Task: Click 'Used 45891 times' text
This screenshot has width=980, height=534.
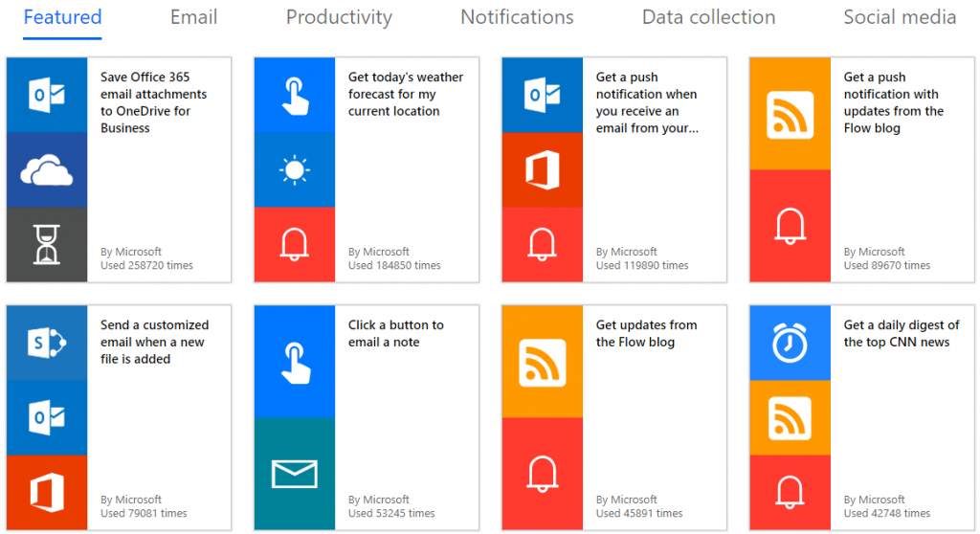Action: (x=638, y=513)
